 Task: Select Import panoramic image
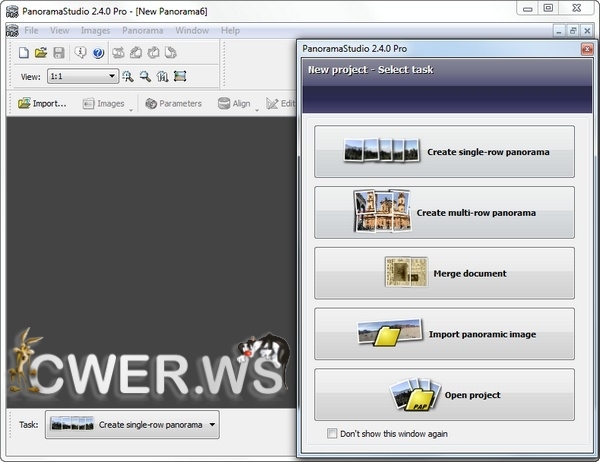coord(444,334)
